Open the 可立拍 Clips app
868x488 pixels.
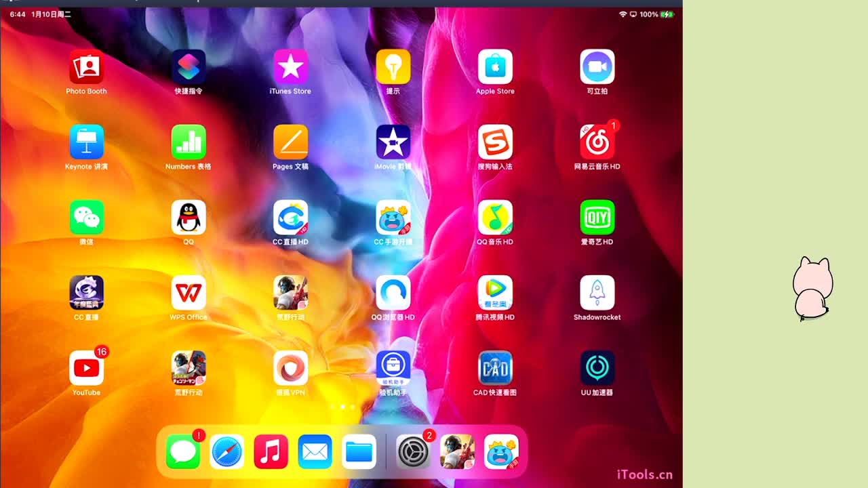(597, 66)
